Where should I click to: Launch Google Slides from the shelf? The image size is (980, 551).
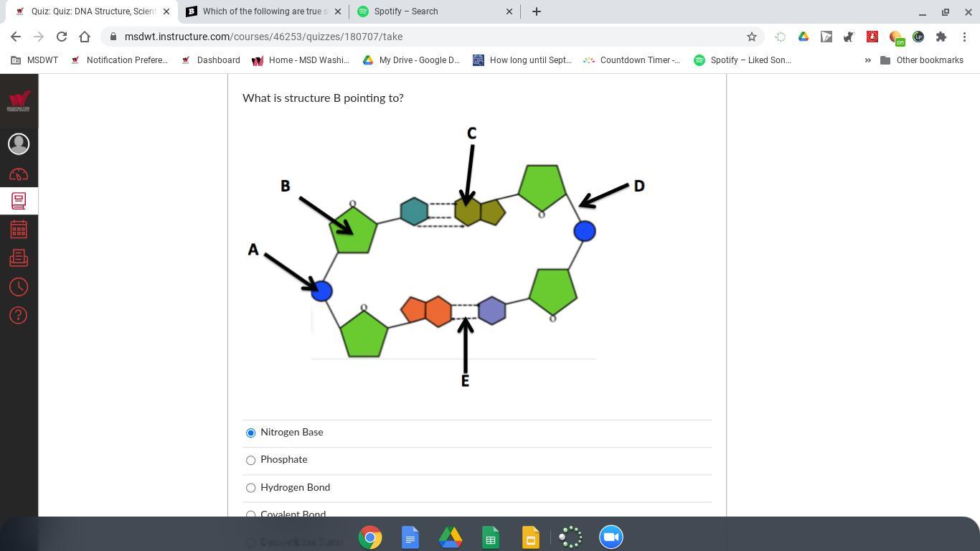(x=531, y=537)
